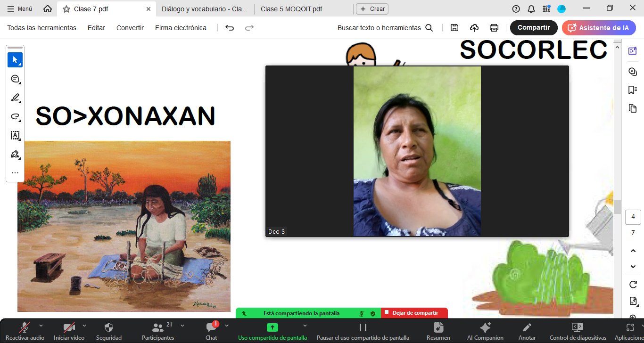Image resolution: width=644 pixels, height=343 pixels.
Task: Choose the comment tool in the quick toolbar
Action: coord(15,79)
